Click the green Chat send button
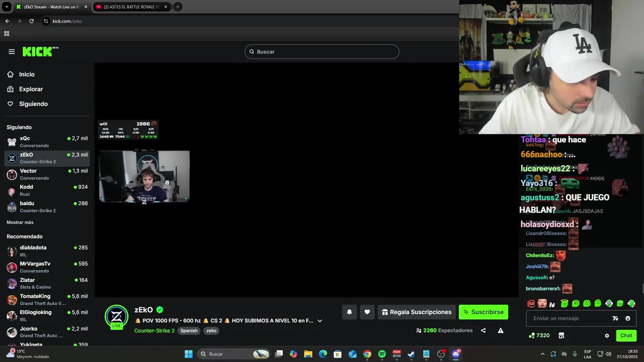644x362 pixels. [626, 335]
